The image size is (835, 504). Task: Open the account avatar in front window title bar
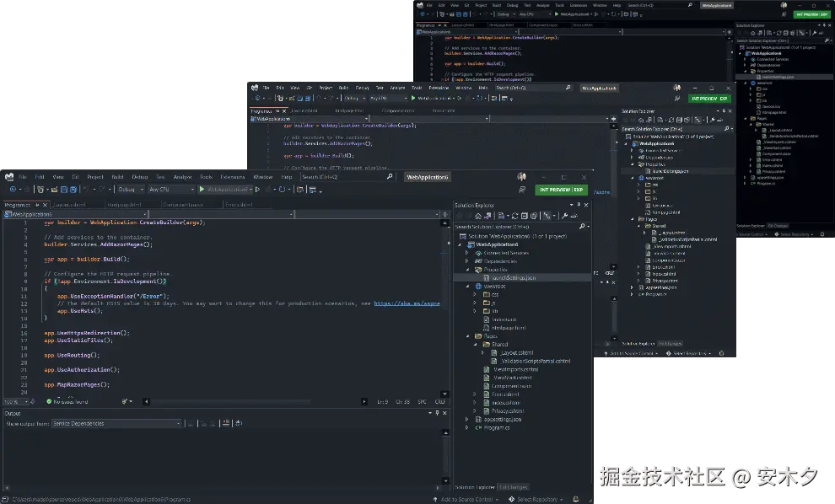click(521, 177)
